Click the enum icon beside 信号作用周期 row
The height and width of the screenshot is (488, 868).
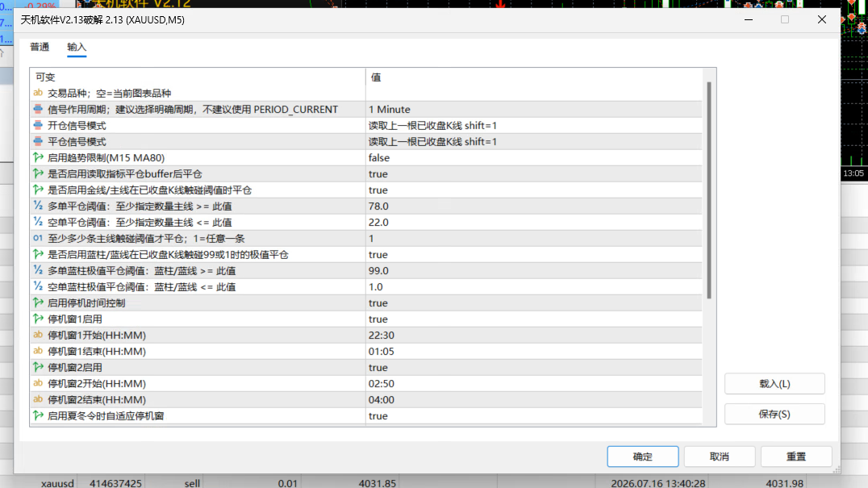pos(38,109)
